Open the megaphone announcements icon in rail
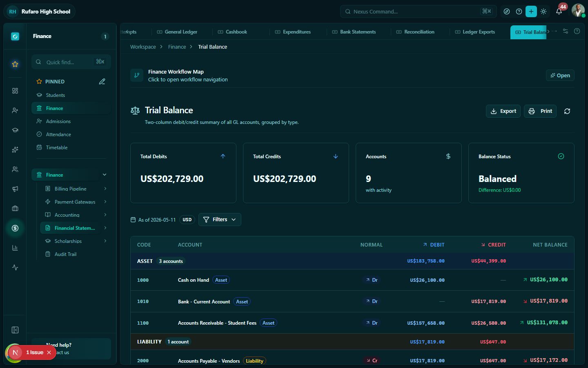 [x=15, y=189]
